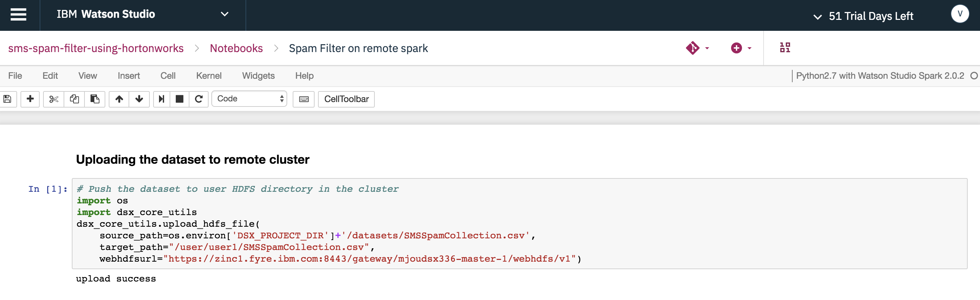Viewport: 980px width, 300px height.
Task: Click the webhdfsurl line in code
Action: (x=341, y=259)
